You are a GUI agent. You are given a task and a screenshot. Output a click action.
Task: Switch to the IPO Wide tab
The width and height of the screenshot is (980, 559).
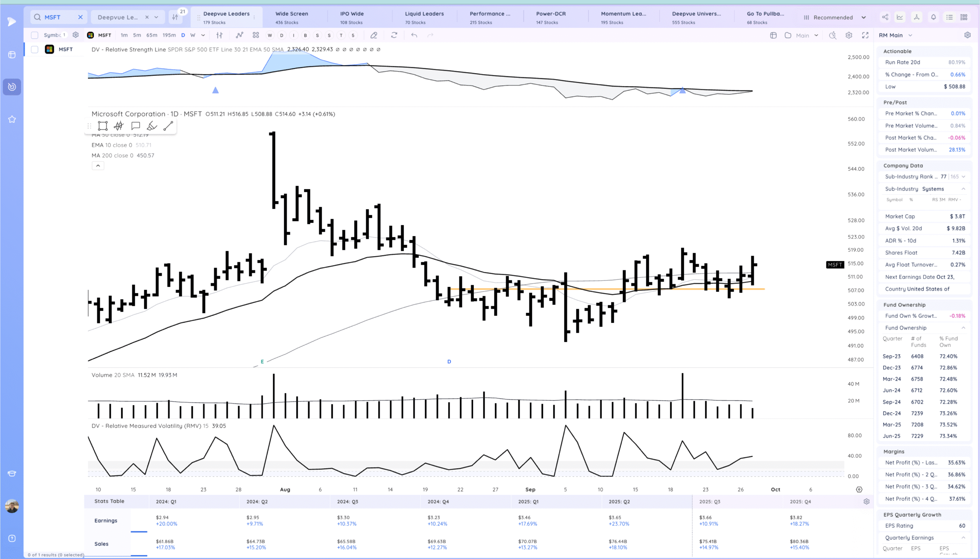(352, 18)
